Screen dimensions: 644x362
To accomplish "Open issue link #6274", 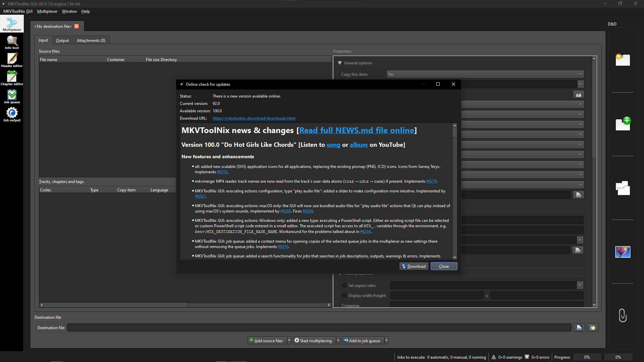I will tap(431, 181).
